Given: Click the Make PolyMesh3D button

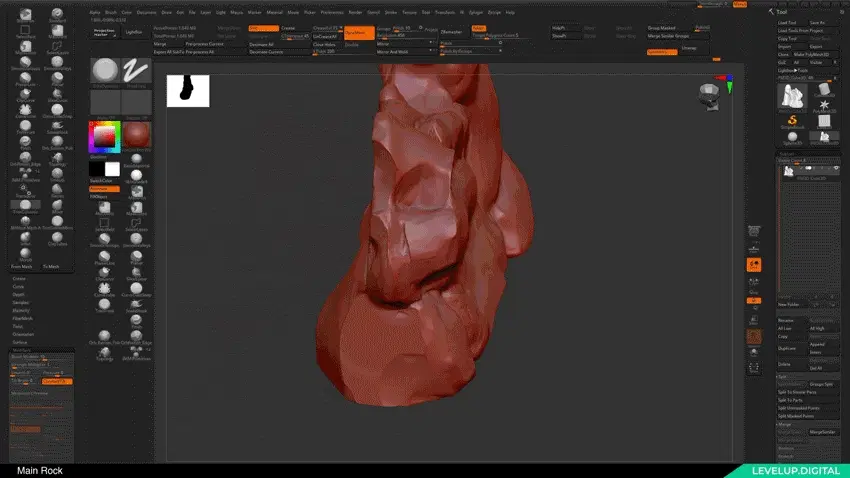Looking at the screenshot, I should tap(815, 55).
